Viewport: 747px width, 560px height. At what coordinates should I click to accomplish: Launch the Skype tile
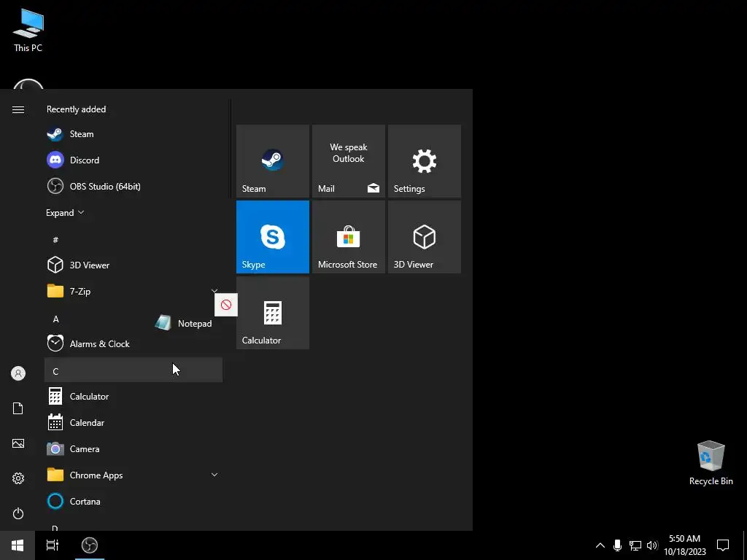[273, 237]
